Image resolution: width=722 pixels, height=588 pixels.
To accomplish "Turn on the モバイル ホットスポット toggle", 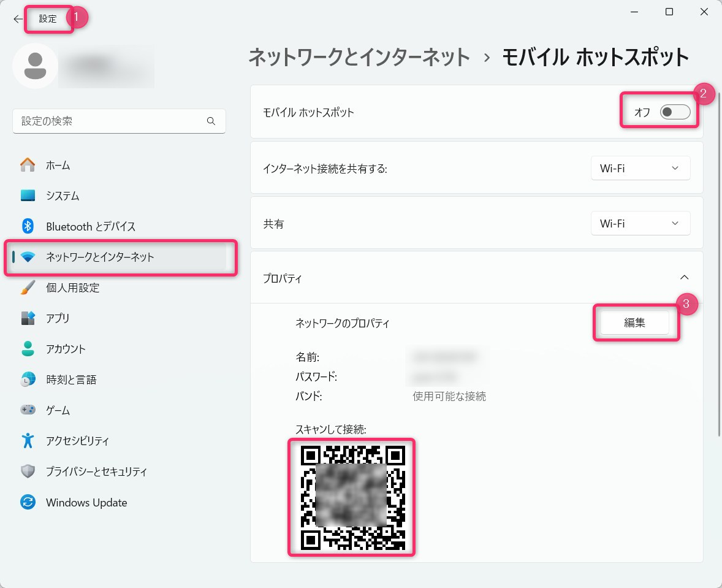I will click(x=675, y=112).
